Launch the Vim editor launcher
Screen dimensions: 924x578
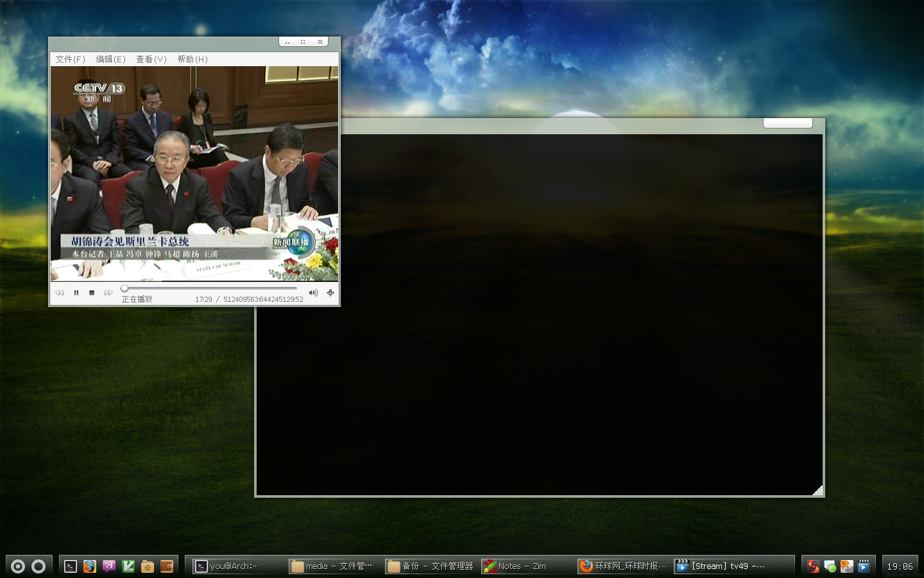pos(128,566)
